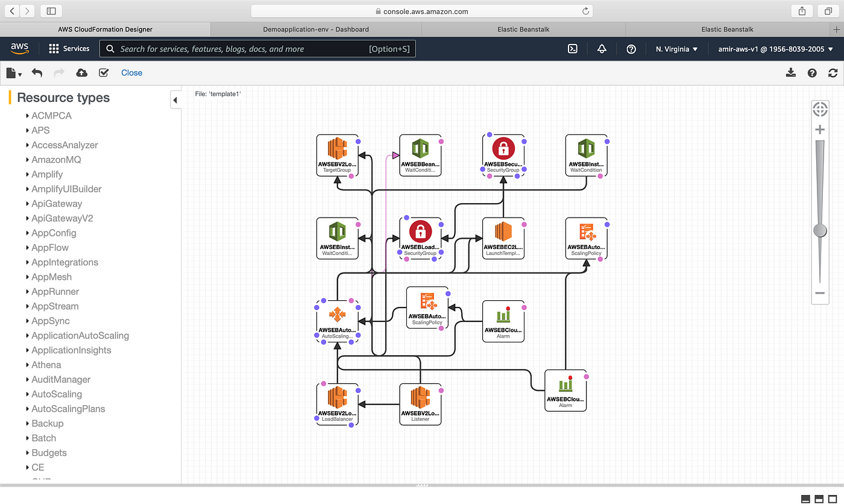Click the zoom in plus button
Screen dimensions: 844x504
[820, 130]
